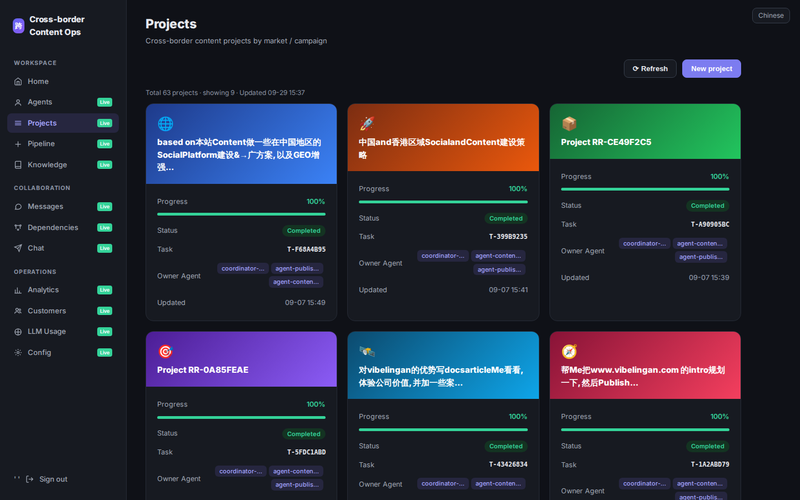Click the Chat paper plane icon
Image resolution: width=800 pixels, height=500 pixels.
[18, 248]
